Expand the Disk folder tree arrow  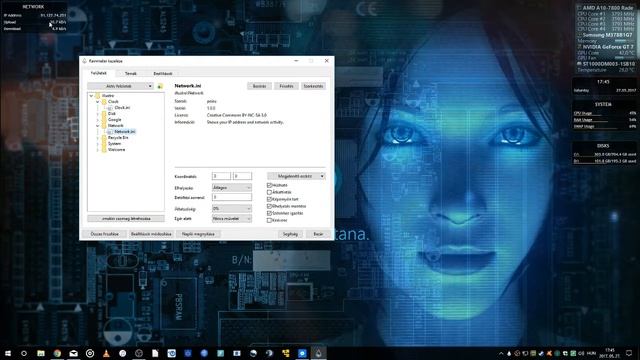[x=98, y=113]
